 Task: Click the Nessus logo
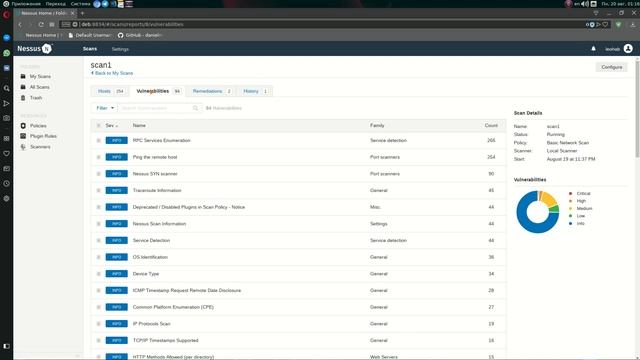35,49
